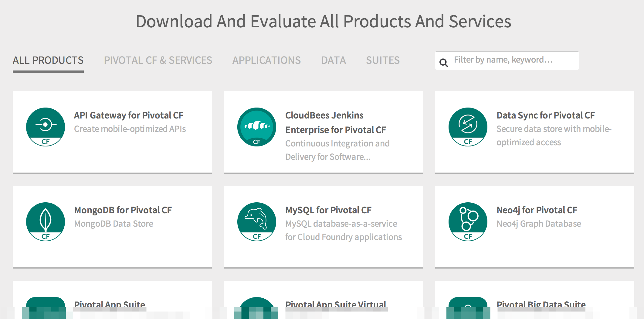Open MySQL for Pivotal CF
This screenshot has height=319, width=644.
[328, 210]
